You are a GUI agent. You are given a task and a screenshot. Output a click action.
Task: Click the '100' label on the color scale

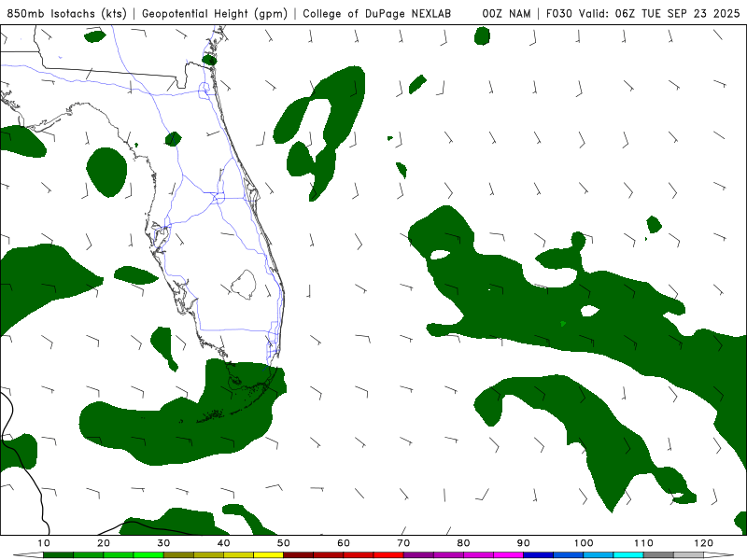pyautogui.click(x=584, y=543)
